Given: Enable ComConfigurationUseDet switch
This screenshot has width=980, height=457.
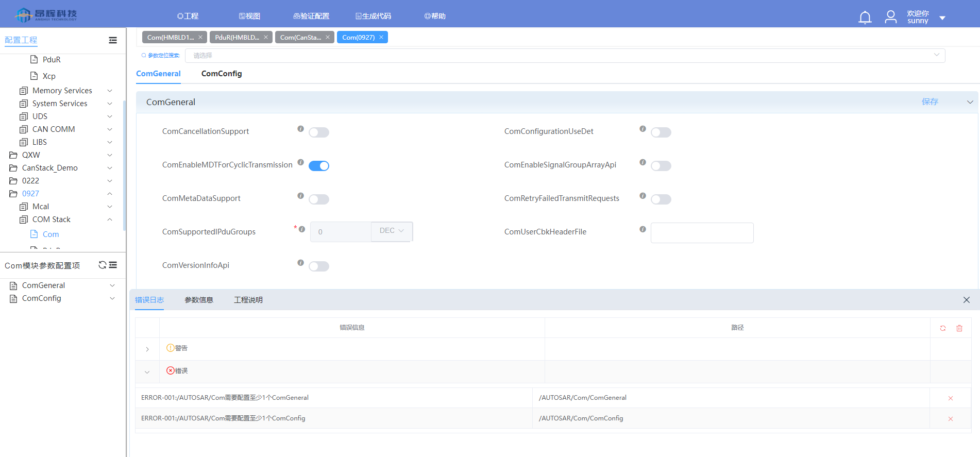Looking at the screenshot, I should pyautogui.click(x=661, y=132).
